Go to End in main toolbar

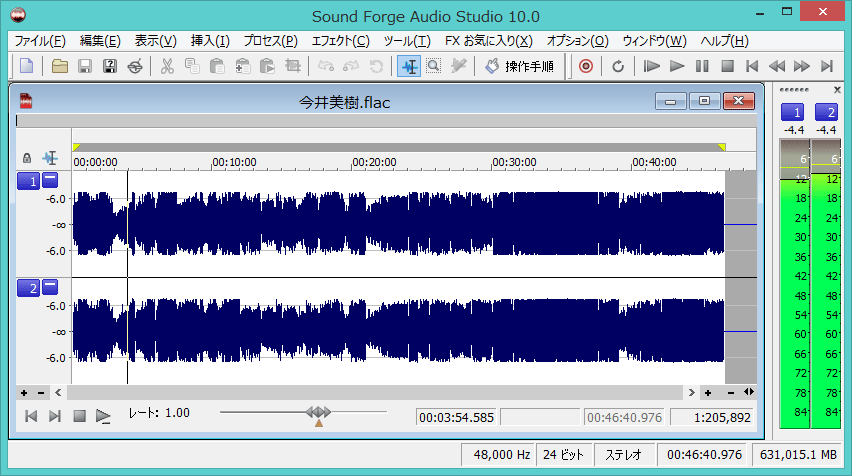tap(827, 66)
